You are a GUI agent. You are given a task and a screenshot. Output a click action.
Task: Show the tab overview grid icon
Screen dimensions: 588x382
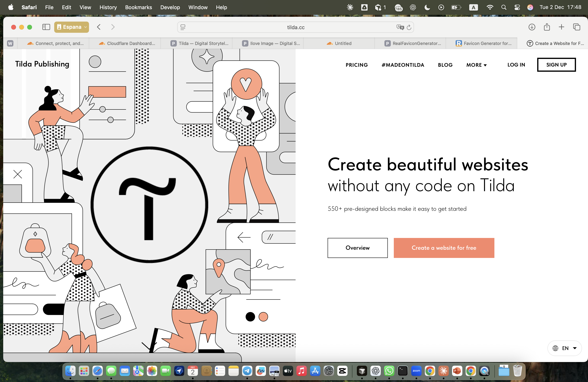(577, 27)
